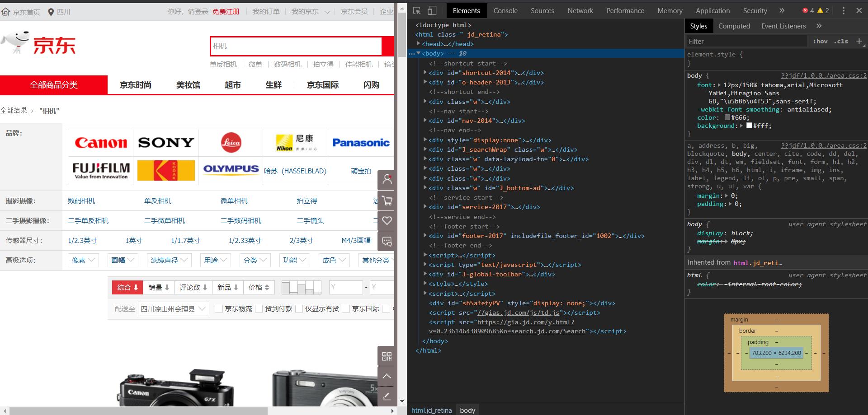Select the Kodak brand logo

(x=166, y=171)
